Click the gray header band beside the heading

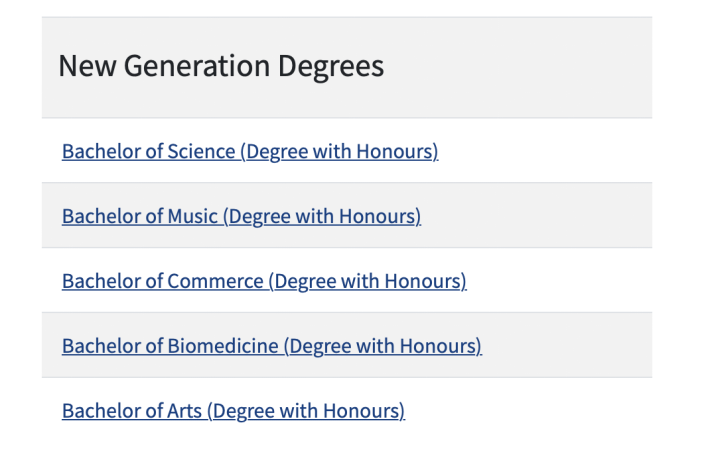click(520, 67)
